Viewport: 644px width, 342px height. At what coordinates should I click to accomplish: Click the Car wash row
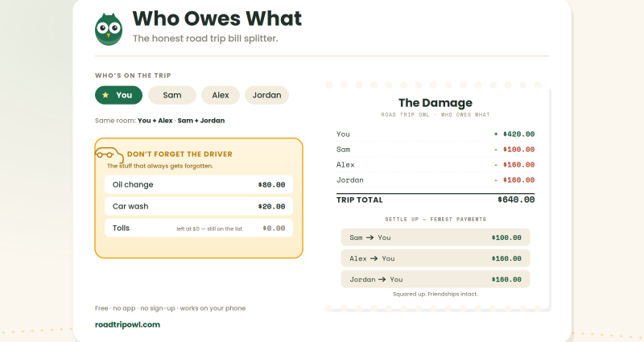point(199,206)
